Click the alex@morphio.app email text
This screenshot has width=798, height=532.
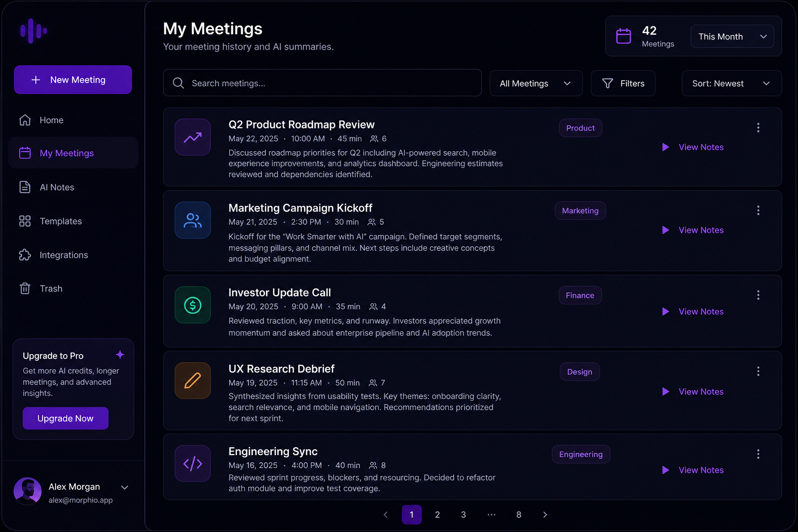click(81, 500)
